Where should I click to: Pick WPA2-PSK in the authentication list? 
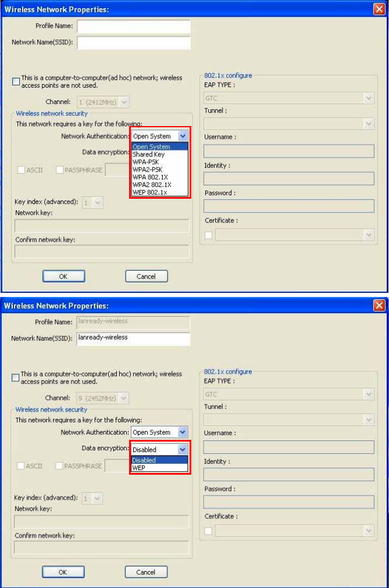point(160,170)
